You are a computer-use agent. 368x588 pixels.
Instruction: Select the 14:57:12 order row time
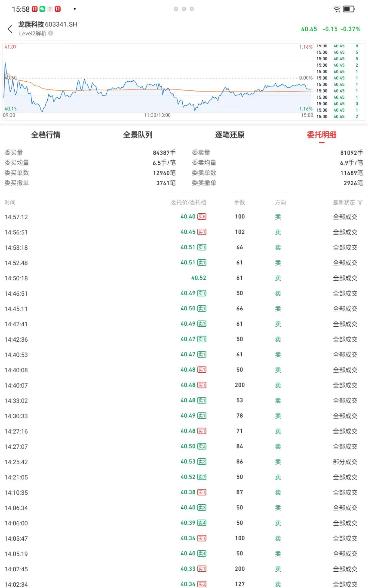click(16, 217)
